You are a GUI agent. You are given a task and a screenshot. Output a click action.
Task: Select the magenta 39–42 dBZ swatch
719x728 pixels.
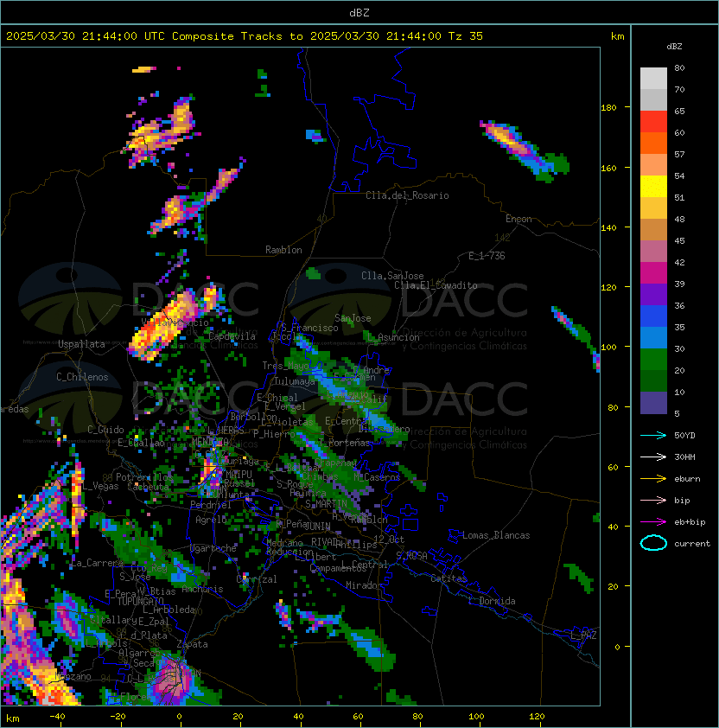tap(653, 272)
